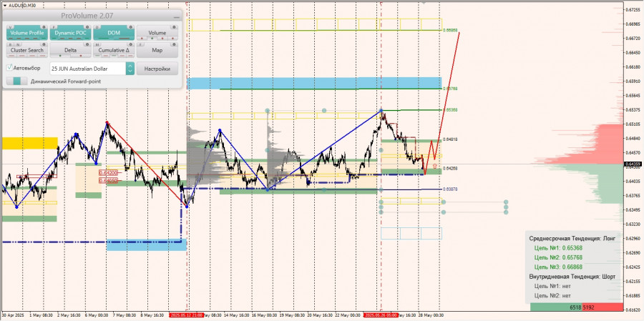644x321 pixels.
Task: Enable Cluster Search
Action: 27,50
